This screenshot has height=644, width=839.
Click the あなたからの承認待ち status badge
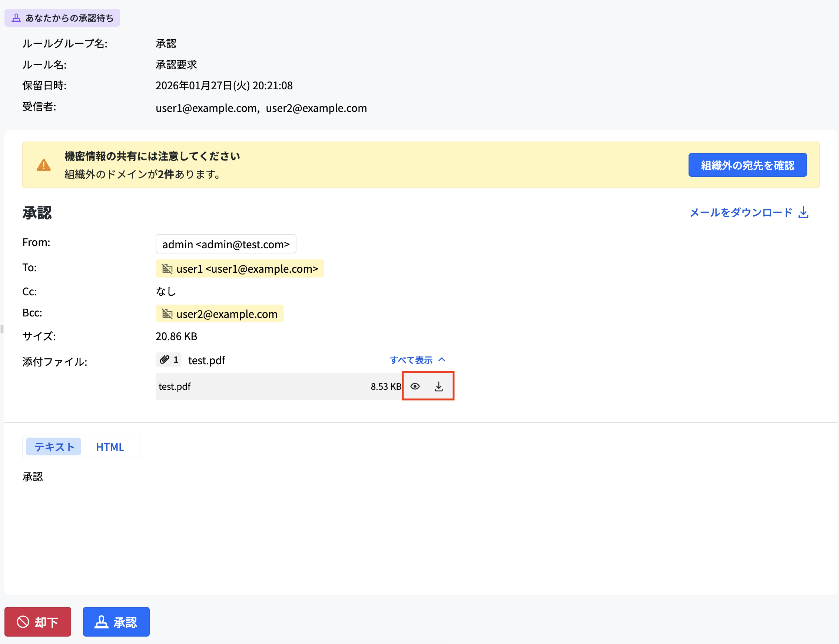tap(62, 18)
